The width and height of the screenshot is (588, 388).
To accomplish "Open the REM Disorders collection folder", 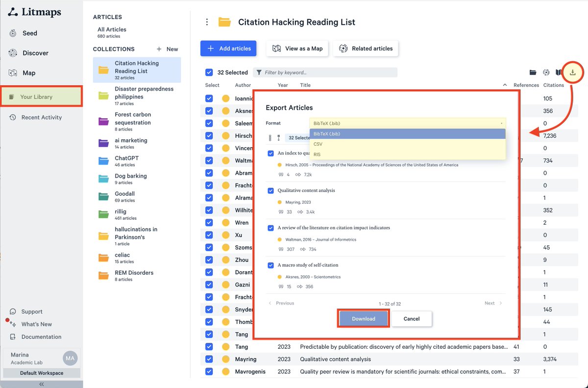I will (x=137, y=276).
